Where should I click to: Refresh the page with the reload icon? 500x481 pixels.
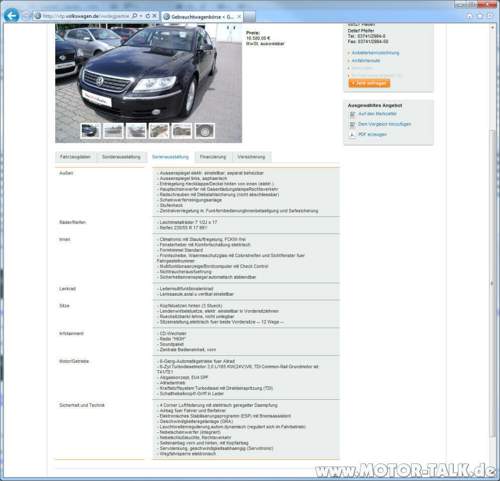tap(148, 16)
